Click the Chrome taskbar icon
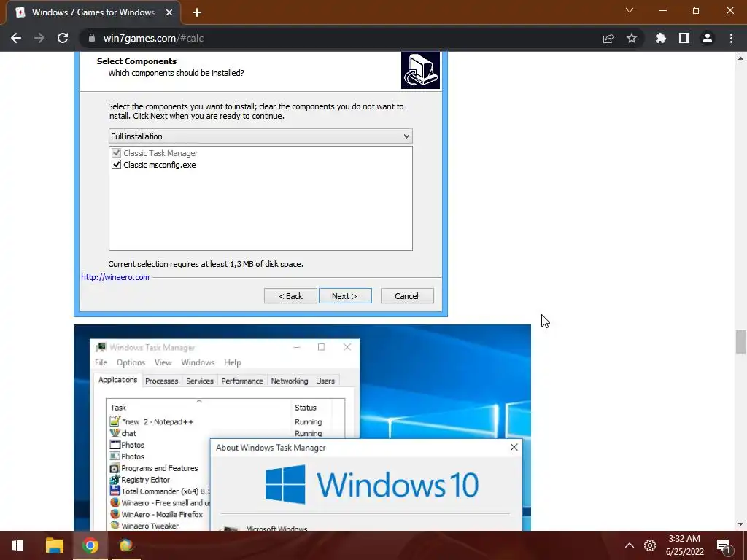 [x=90, y=545]
